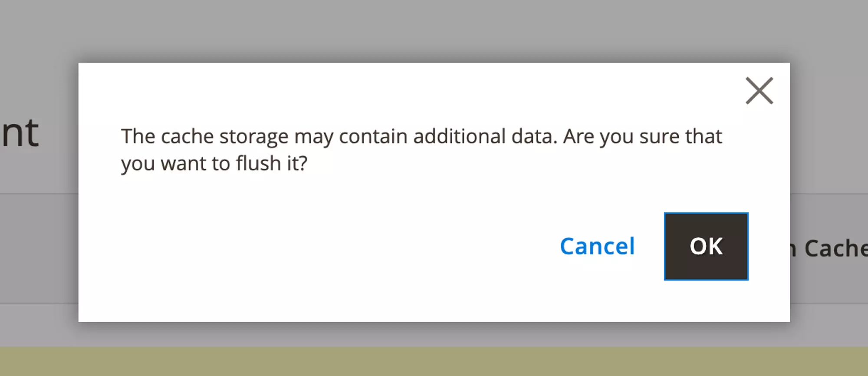Close the flush cache confirmation dialog with X
This screenshot has height=376, width=868.
[x=759, y=91]
